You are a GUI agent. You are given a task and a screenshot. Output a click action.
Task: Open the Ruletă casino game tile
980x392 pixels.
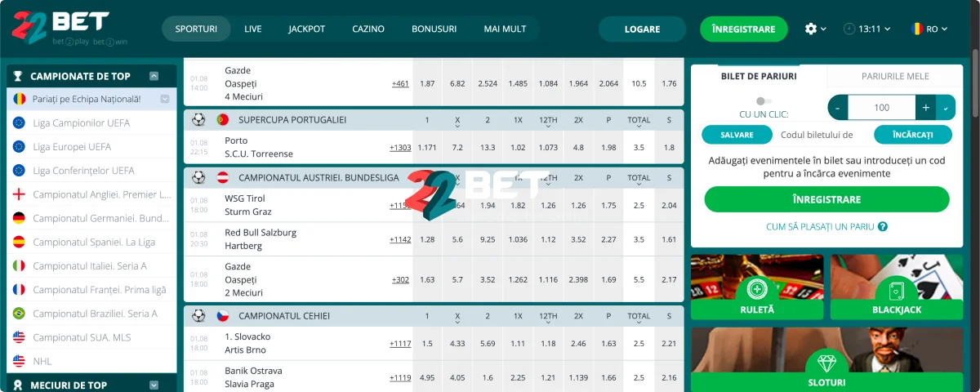[x=757, y=287]
